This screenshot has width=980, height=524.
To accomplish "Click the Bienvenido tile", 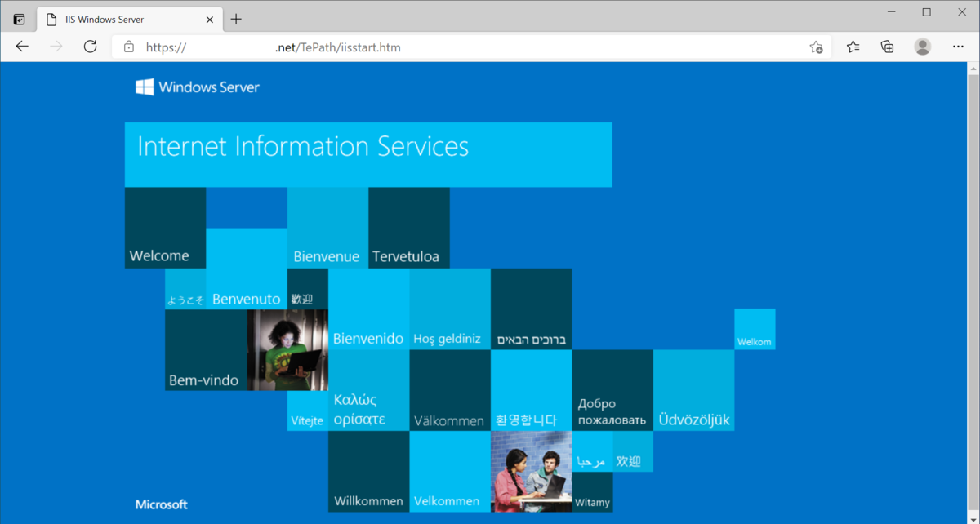I will 368,309.
